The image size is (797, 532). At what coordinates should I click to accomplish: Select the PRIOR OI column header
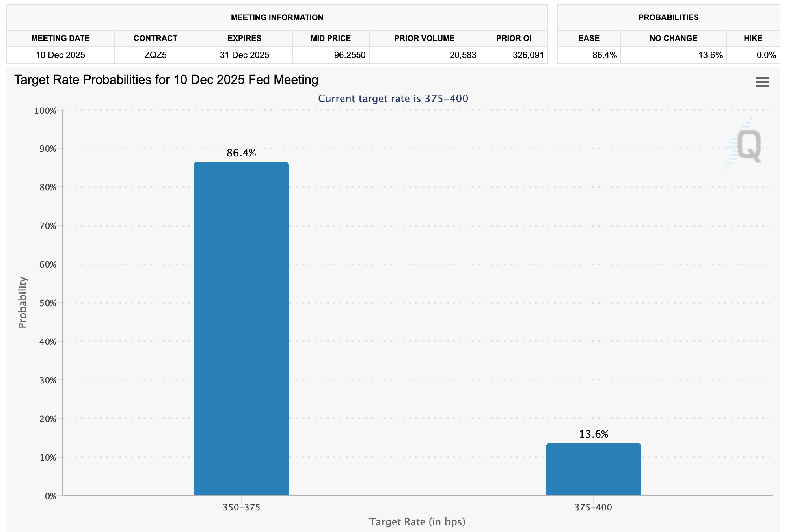(x=514, y=38)
